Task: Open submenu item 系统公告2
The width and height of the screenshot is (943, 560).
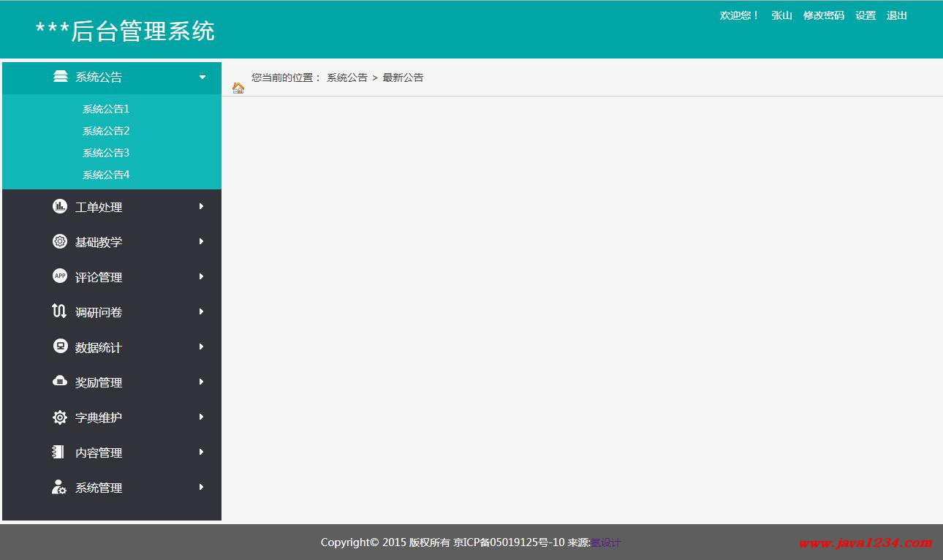Action: 106,131
